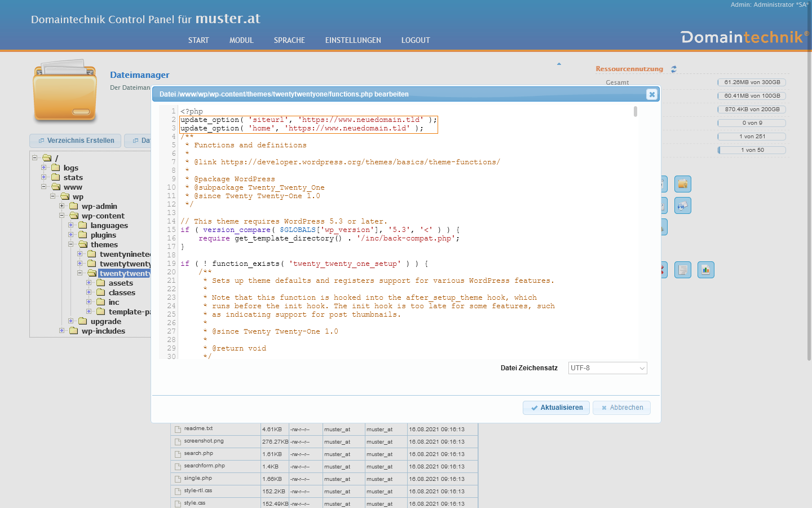Collapse the wp-content tree node
The width and height of the screenshot is (812, 508).
pyautogui.click(x=62, y=216)
